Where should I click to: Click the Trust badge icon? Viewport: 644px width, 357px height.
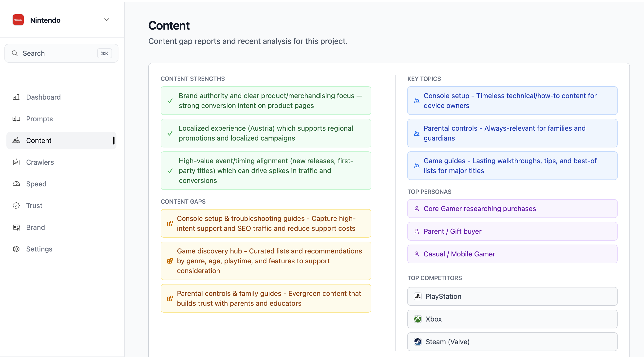[x=16, y=206]
